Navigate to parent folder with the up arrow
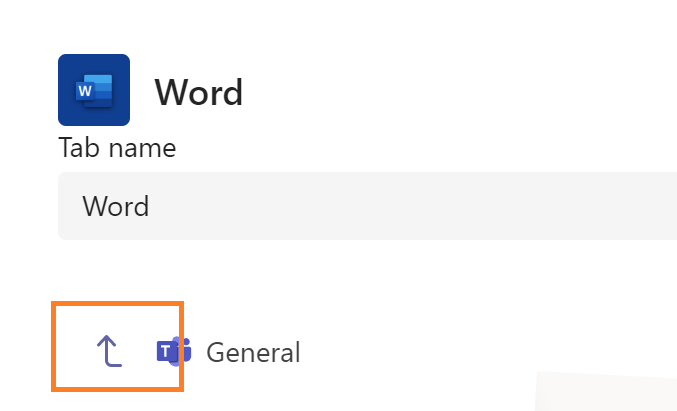Viewport: 677px width, 411px height. point(108,350)
